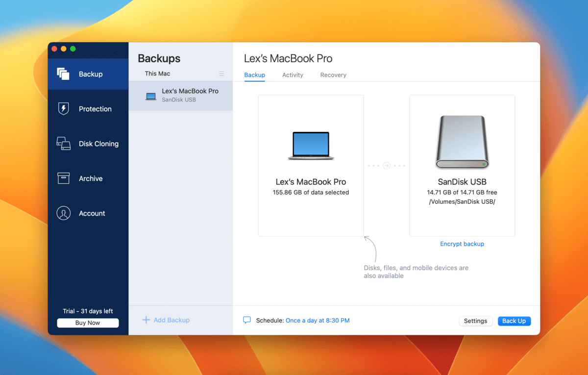Click the comment bubble icon by Schedule
This screenshot has height=375, width=588.
[247, 320]
